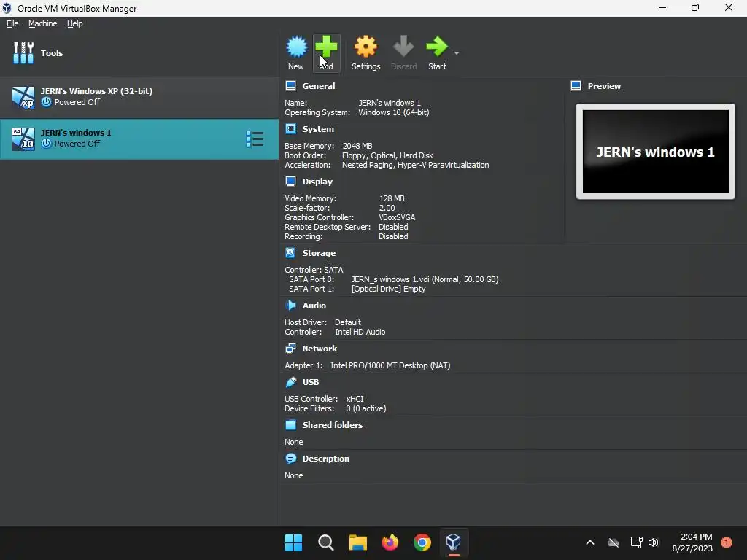Click the '128 MB' video memory value
This screenshot has height=560, width=747.
click(x=392, y=198)
